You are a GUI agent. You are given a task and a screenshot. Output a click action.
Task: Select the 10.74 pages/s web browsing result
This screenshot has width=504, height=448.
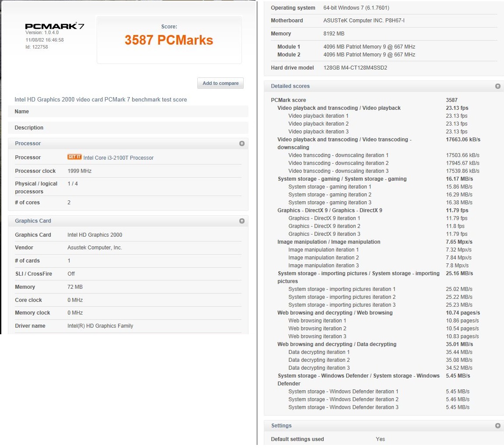pyautogui.click(x=463, y=313)
